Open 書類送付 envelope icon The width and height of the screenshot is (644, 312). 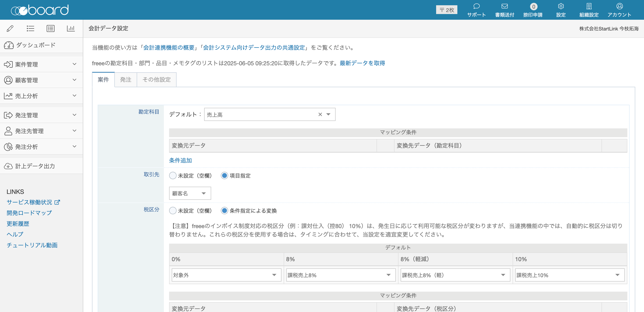[x=504, y=7]
